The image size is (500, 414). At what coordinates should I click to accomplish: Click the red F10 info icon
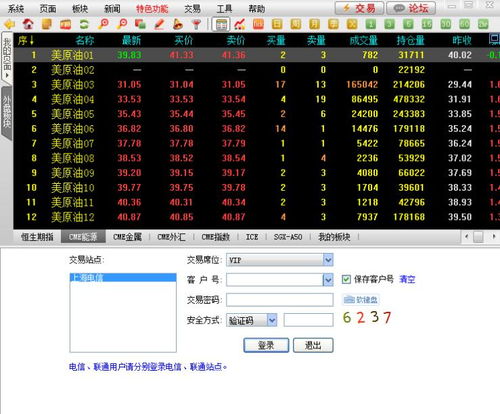click(x=65, y=24)
